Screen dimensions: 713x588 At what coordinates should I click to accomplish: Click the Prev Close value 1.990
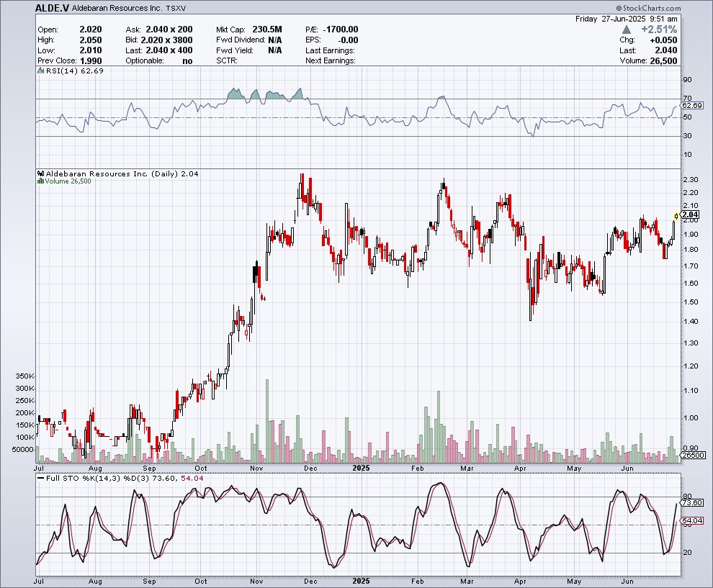91,61
